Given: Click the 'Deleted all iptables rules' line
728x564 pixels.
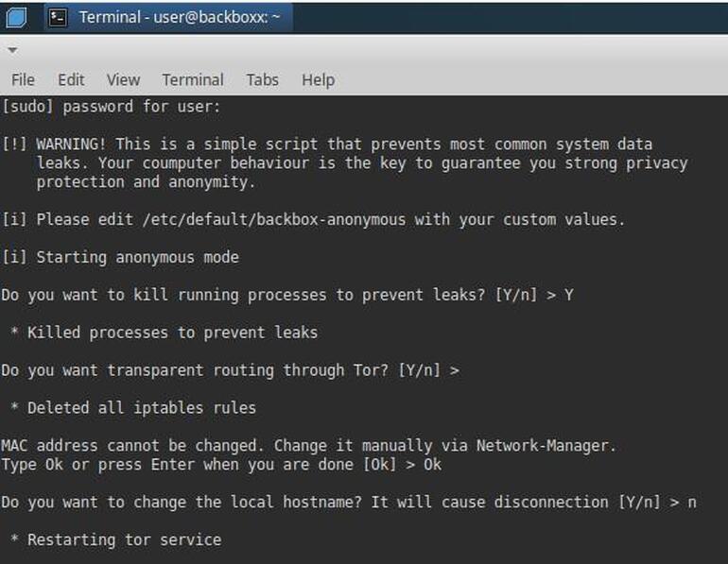Looking at the screenshot, I should click(133, 408).
